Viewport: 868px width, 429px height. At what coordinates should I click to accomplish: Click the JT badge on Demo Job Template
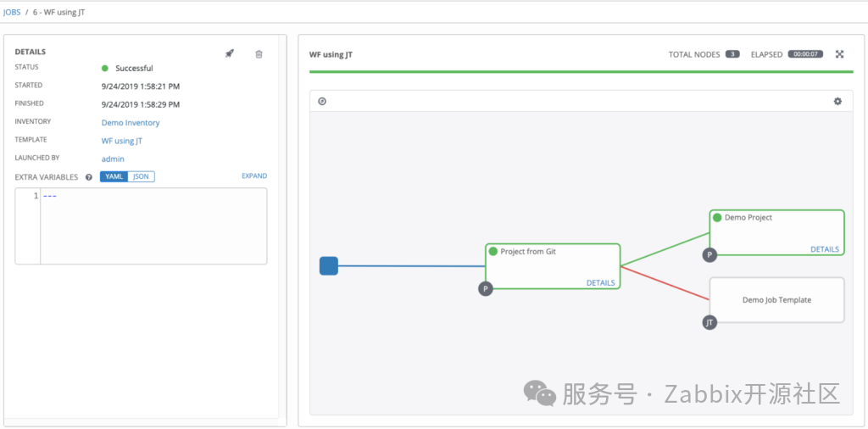tap(709, 322)
